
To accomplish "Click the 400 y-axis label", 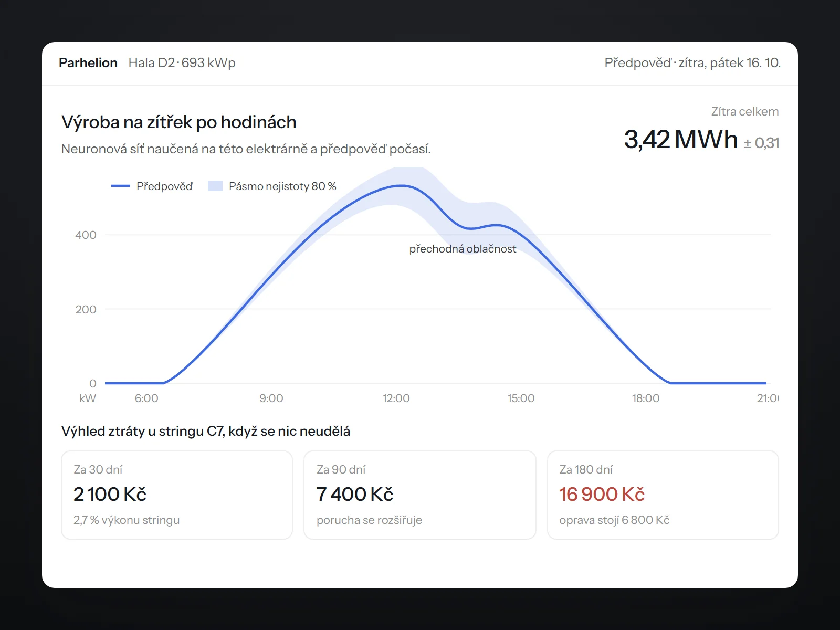I will pyautogui.click(x=86, y=235).
